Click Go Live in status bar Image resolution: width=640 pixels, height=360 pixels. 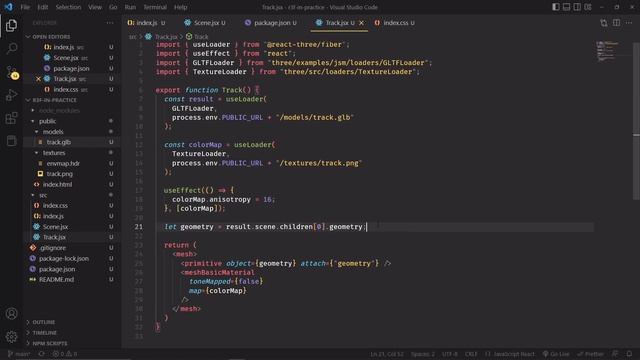556,354
